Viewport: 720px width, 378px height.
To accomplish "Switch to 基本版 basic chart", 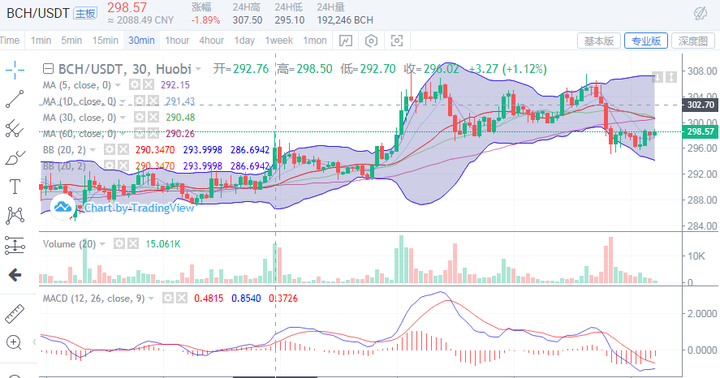I will 599,41.
